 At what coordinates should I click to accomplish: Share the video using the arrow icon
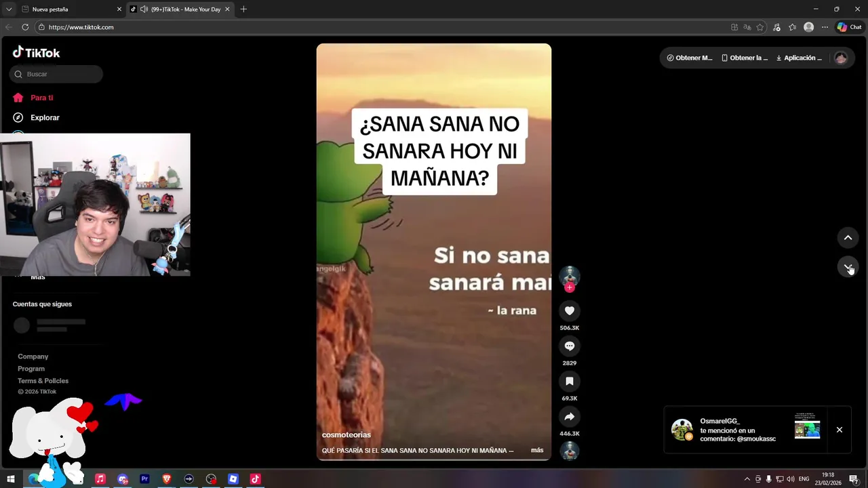click(570, 417)
